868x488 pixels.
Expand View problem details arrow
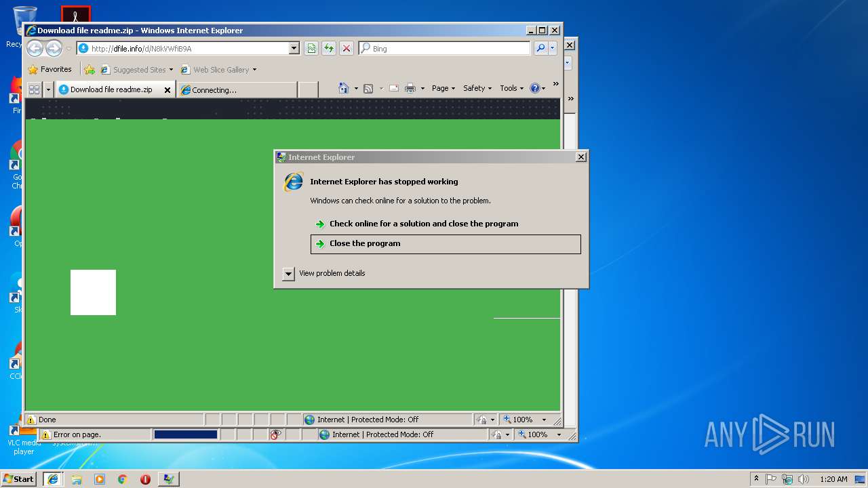pyautogui.click(x=288, y=274)
